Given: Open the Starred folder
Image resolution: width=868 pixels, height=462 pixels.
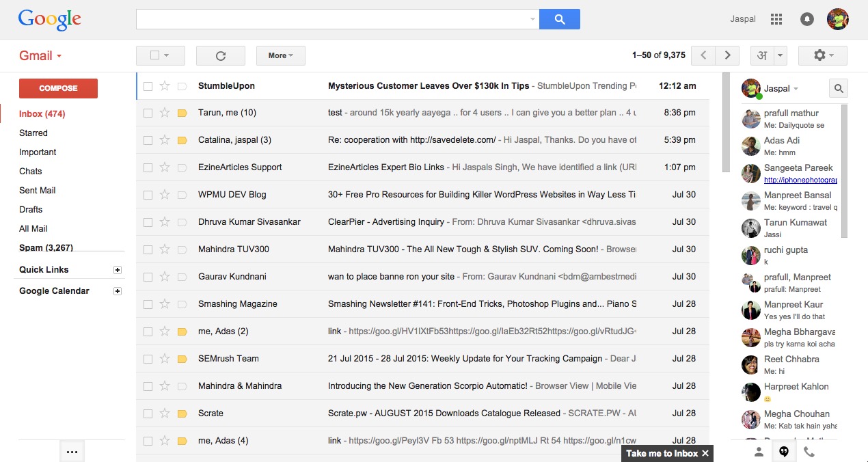Looking at the screenshot, I should pos(33,133).
